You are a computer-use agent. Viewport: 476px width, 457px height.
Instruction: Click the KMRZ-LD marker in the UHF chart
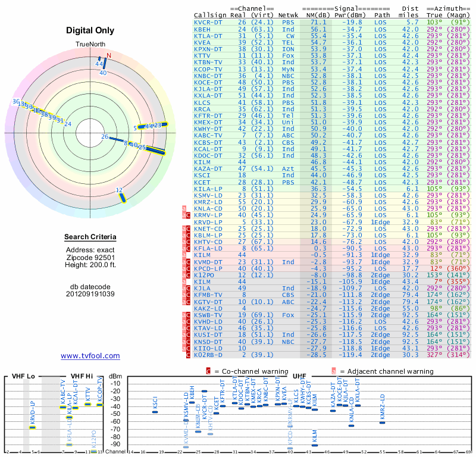coord(383,422)
